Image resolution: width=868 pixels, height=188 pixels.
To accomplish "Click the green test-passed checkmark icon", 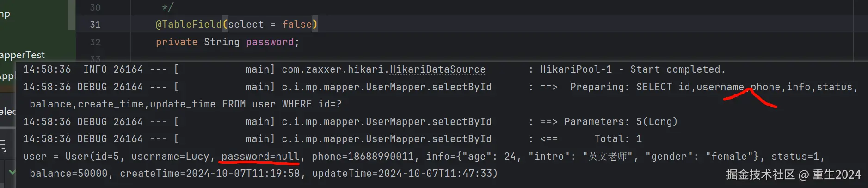I will (x=12, y=172).
